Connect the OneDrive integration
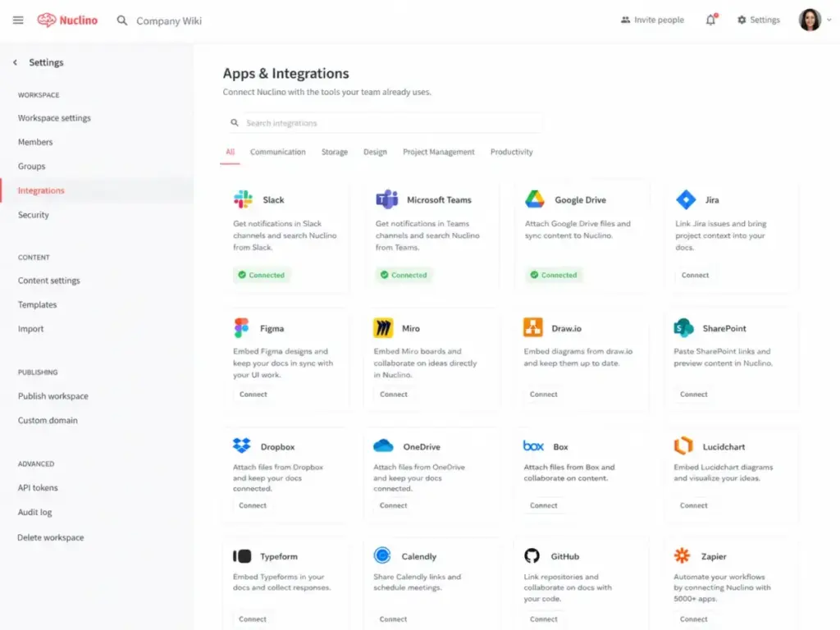Viewport: 840px width, 630px height. pyautogui.click(x=393, y=505)
